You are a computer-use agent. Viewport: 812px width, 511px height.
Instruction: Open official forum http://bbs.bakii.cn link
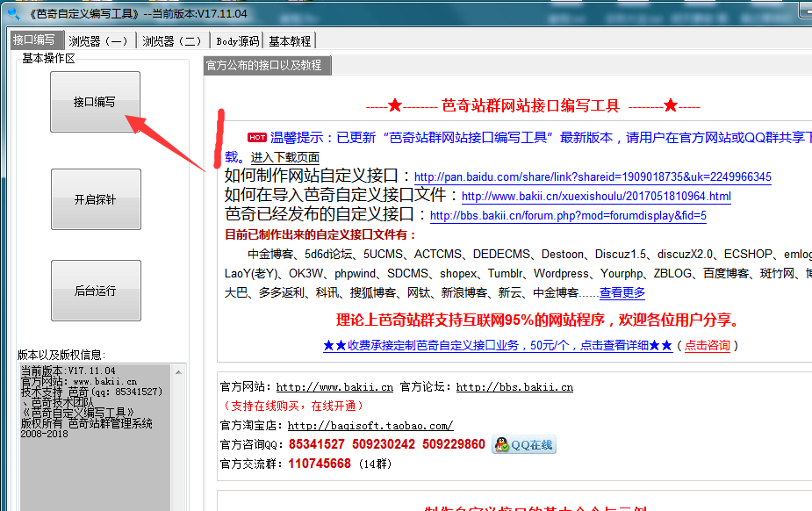(514, 387)
